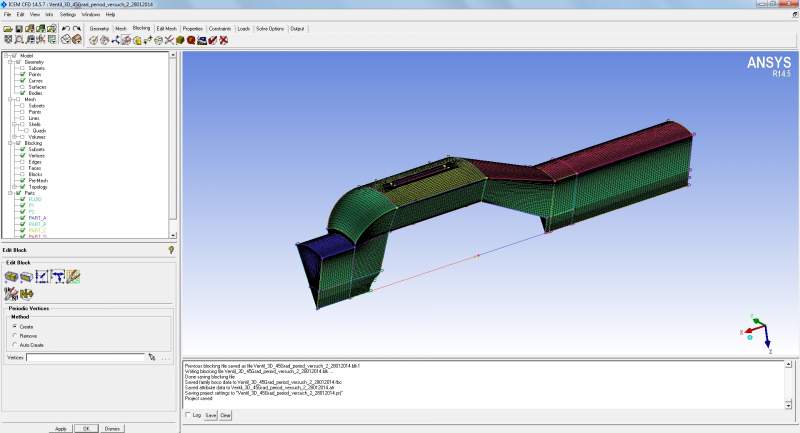The width and height of the screenshot is (800, 433).
Task: Click the solid shaded display toolbar icon
Action: [77, 39]
